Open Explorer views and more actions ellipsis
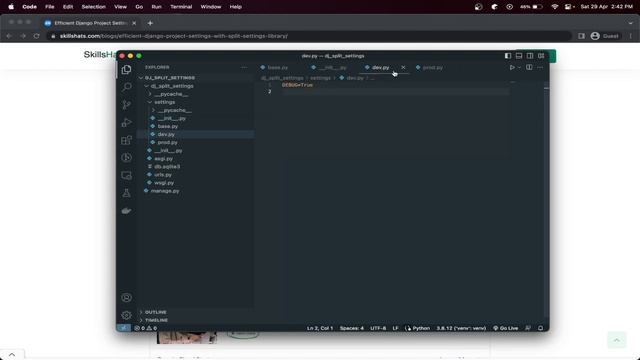This screenshot has width=640, height=360. coord(244,67)
